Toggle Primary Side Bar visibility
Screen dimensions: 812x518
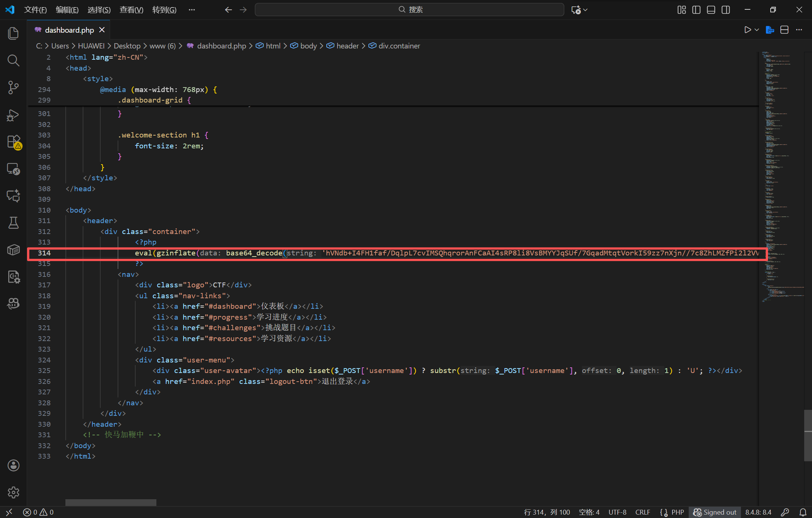696,10
